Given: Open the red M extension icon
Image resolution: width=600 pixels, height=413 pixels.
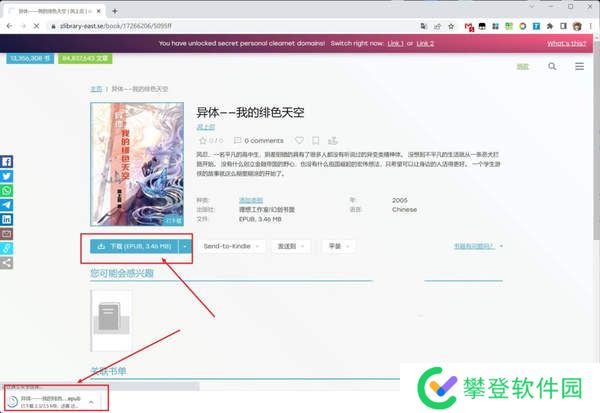Looking at the screenshot, I should pyautogui.click(x=469, y=26).
